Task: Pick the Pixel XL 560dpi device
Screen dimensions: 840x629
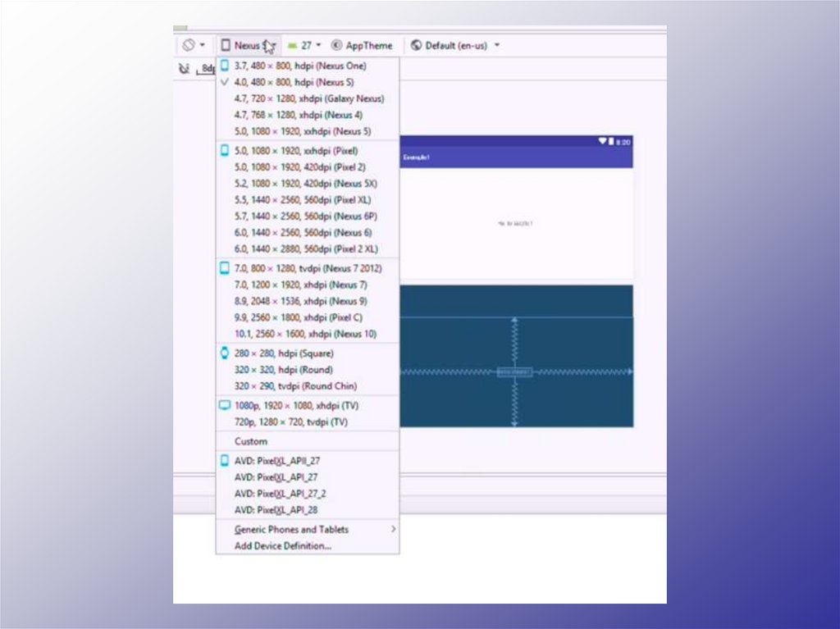Action: [308, 200]
